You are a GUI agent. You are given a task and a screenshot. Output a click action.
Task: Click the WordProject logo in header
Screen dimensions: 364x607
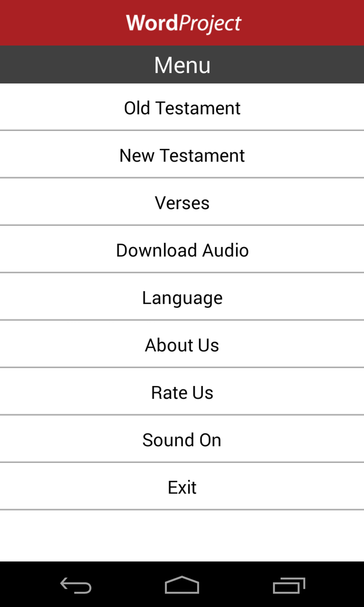pyautogui.click(x=183, y=23)
